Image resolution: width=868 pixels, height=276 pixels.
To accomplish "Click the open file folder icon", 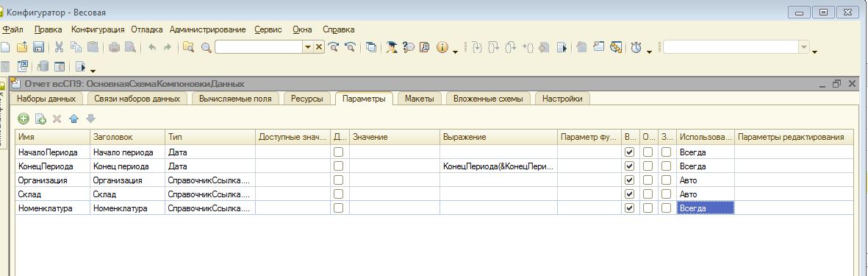I will pos(23,48).
